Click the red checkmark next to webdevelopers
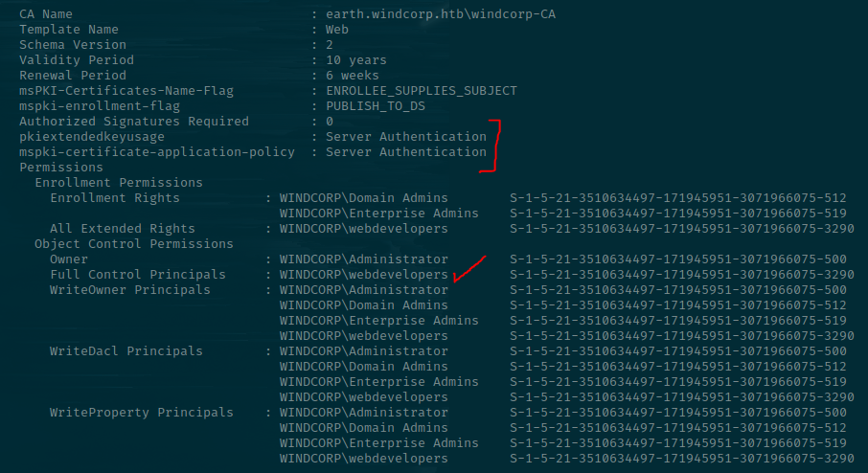The height and width of the screenshot is (473, 868). (x=469, y=269)
